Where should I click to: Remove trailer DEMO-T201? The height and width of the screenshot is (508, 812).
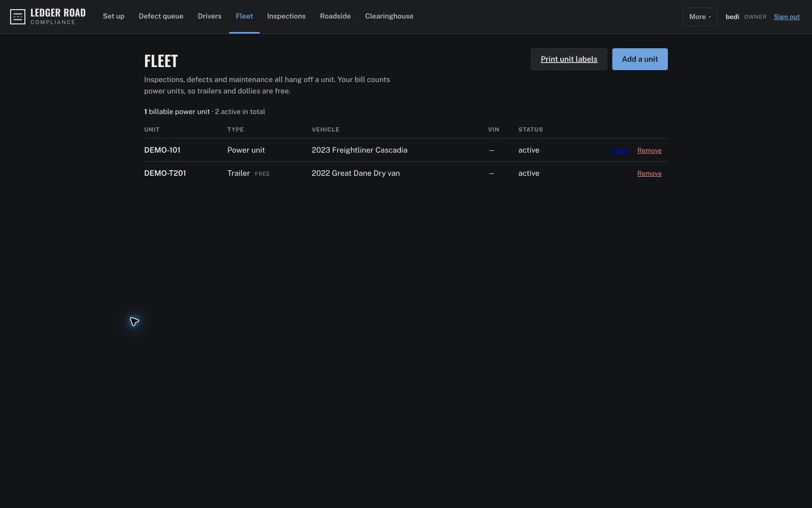[x=650, y=174]
